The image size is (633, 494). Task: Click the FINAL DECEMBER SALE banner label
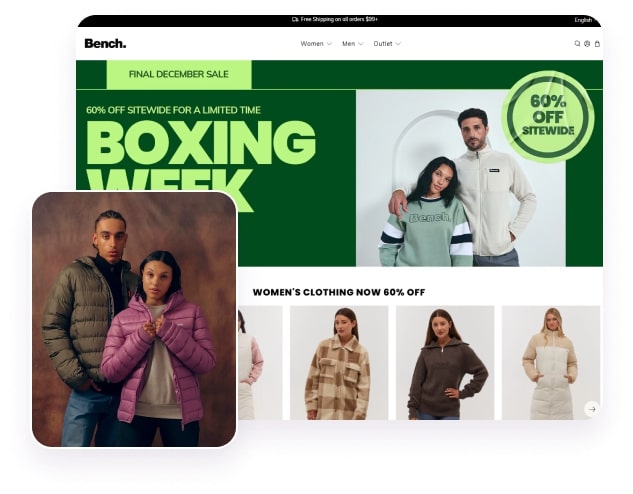point(179,74)
